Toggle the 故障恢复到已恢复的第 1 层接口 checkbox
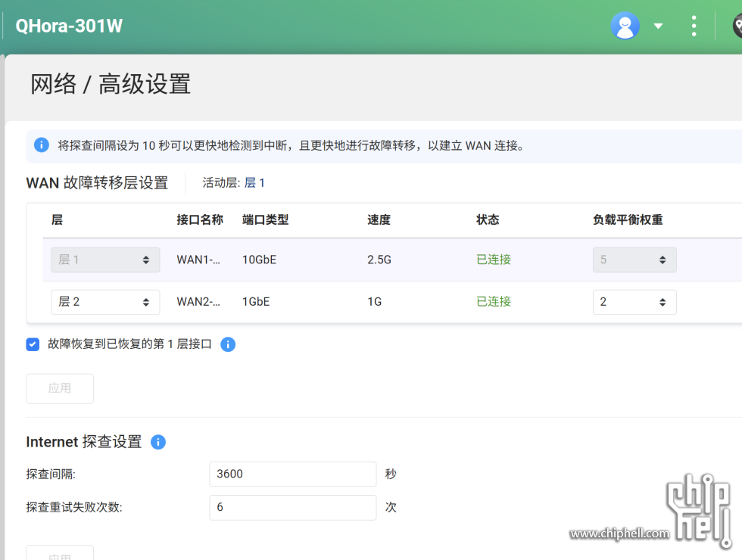 pyautogui.click(x=33, y=344)
